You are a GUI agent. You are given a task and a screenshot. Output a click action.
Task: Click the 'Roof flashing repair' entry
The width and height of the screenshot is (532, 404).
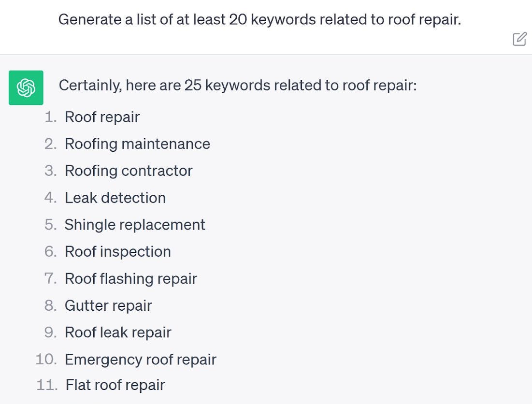point(131,278)
